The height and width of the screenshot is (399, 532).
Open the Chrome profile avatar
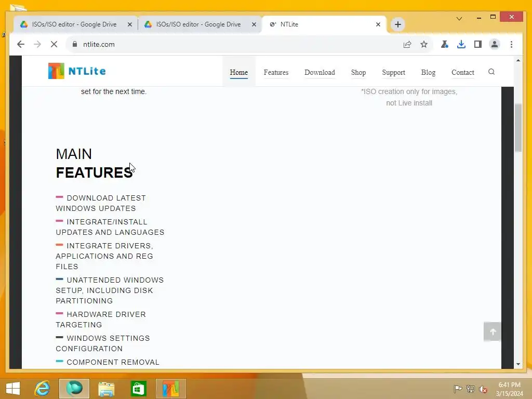[495, 44]
